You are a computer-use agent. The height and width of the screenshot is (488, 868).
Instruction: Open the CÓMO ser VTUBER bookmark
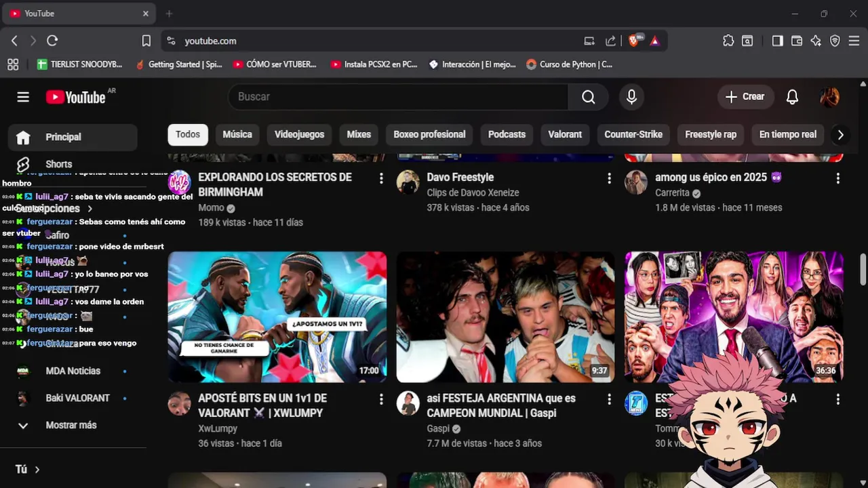(x=275, y=64)
